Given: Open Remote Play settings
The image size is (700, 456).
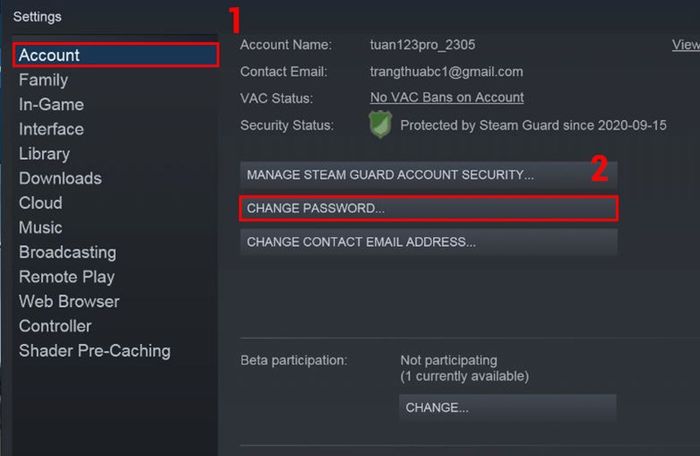Looking at the screenshot, I should (67, 277).
